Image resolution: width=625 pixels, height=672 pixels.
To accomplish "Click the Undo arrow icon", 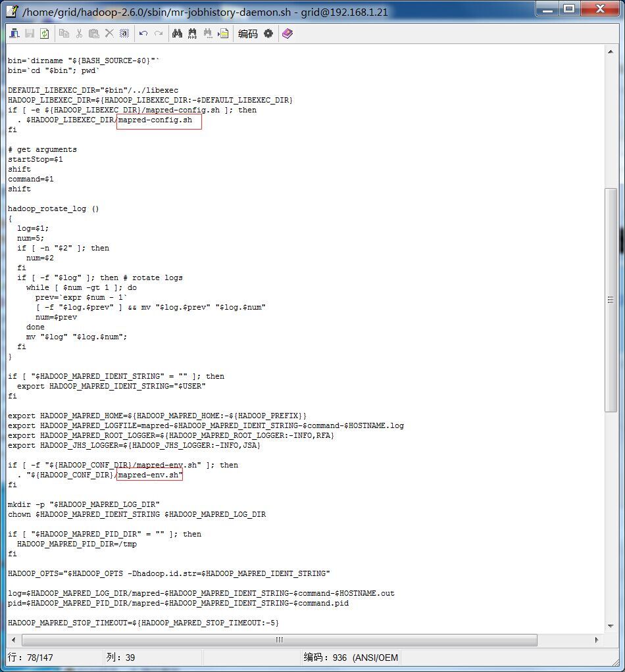I will (x=143, y=34).
